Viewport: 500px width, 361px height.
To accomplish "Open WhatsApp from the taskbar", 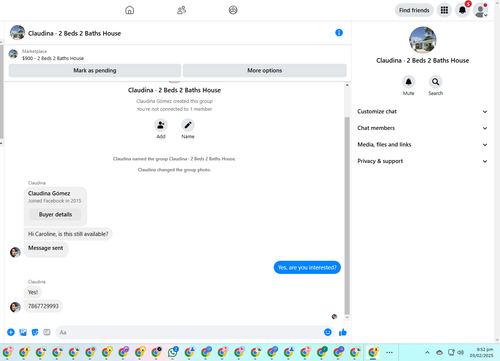I will point(173,352).
